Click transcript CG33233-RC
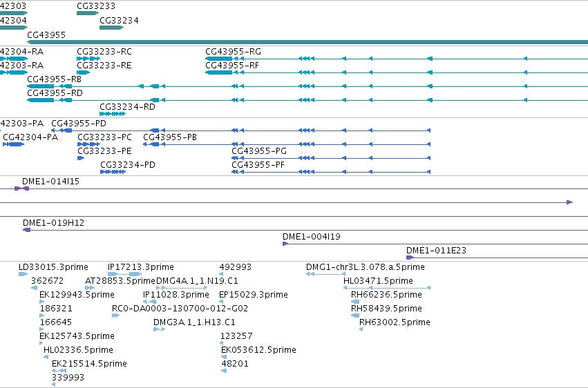Viewport: 588px width, 388px height. [88, 59]
